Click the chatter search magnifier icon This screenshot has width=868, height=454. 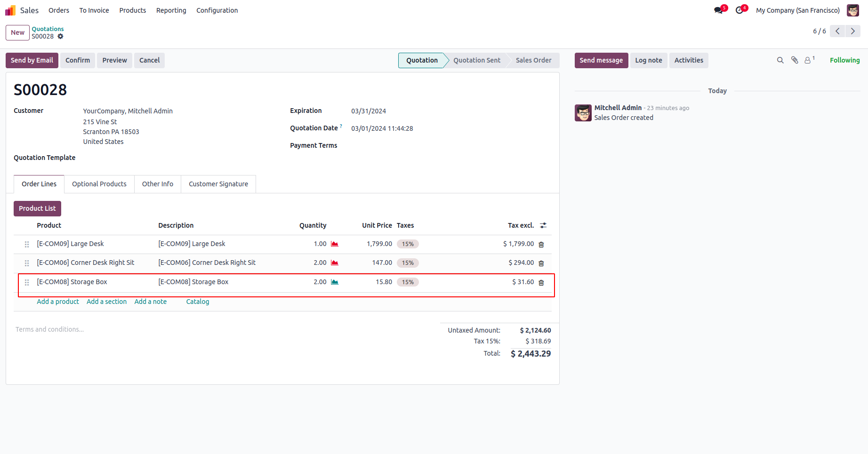780,60
